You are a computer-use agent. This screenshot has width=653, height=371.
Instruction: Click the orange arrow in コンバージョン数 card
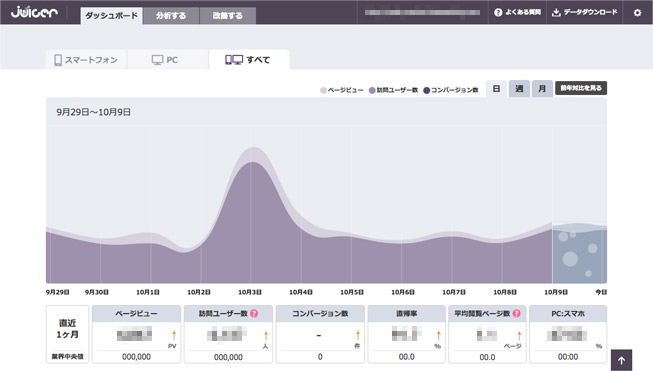(x=357, y=334)
